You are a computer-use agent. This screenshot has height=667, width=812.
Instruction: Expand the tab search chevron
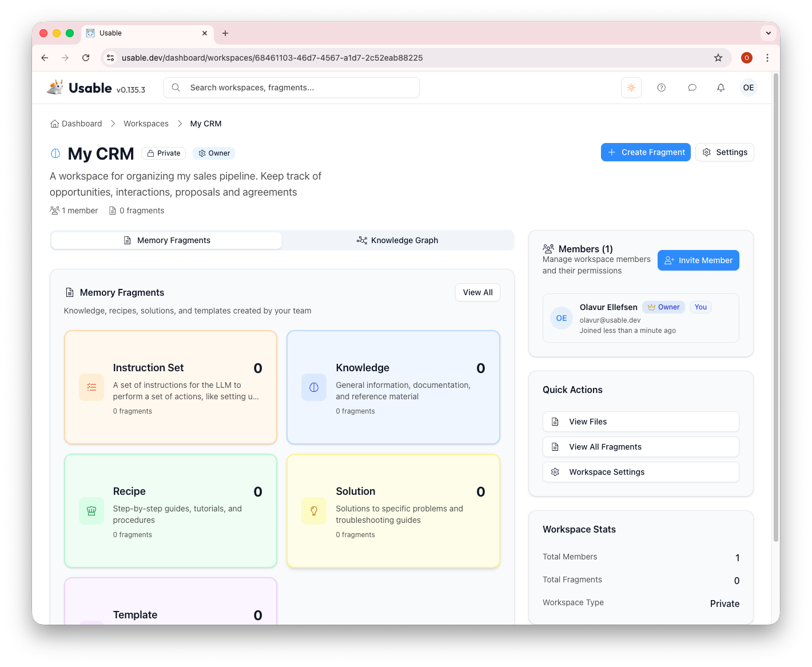(769, 33)
